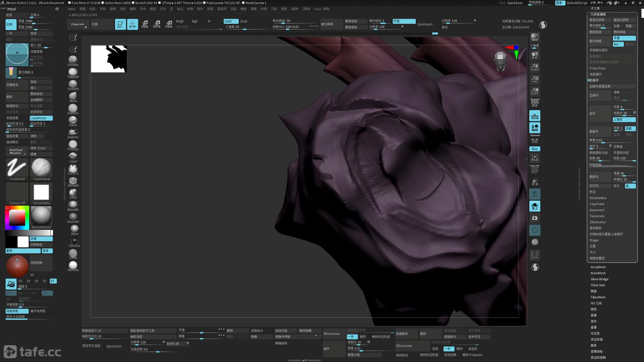Open the myui menu in menu bar

click(317, 9)
